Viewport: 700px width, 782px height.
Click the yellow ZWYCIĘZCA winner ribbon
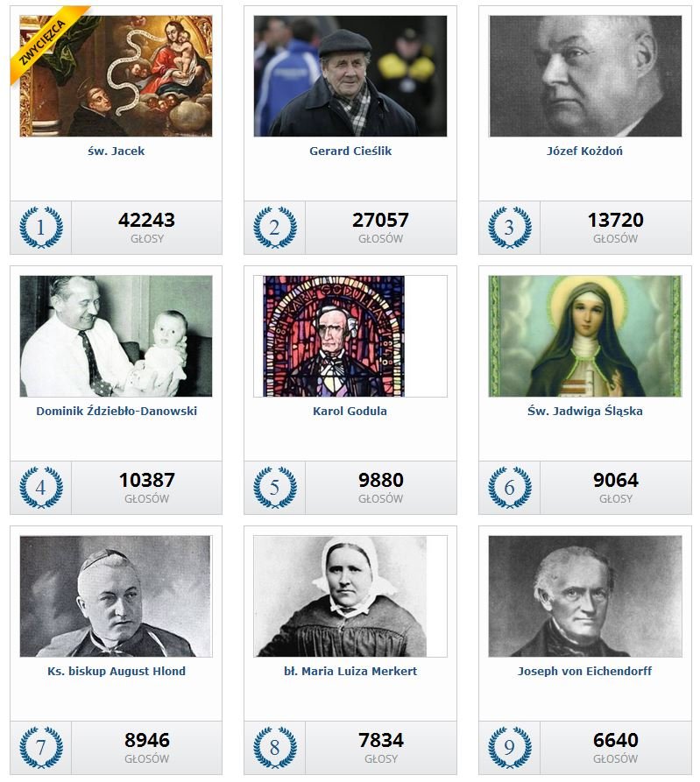pyautogui.click(x=44, y=42)
